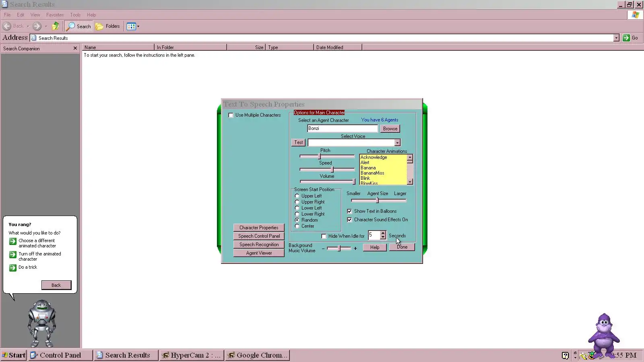Select the BananaMiss animation

(x=372, y=173)
